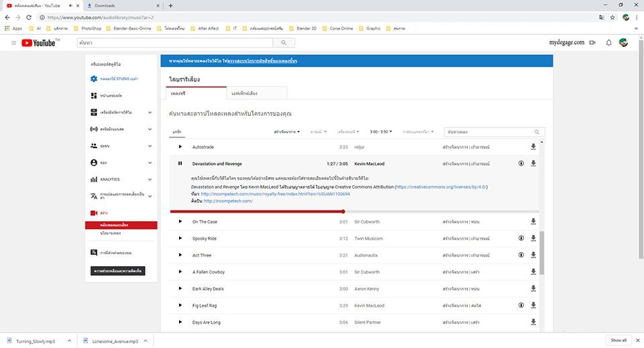Expand translations and transcriptions section
Screen dimensions: 644x348
pos(150,196)
